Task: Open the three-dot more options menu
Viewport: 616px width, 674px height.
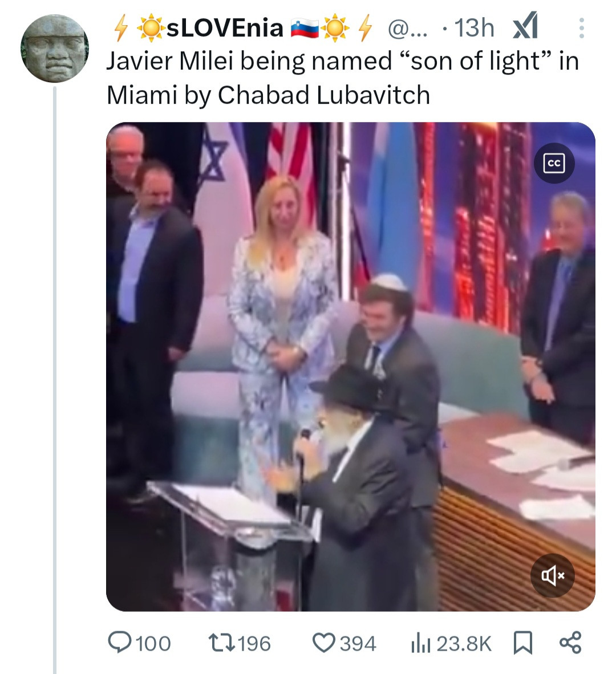Action: [581, 28]
